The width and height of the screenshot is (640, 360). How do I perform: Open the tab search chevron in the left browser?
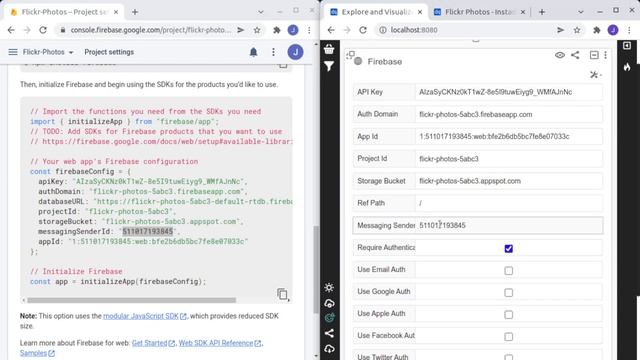260,12
